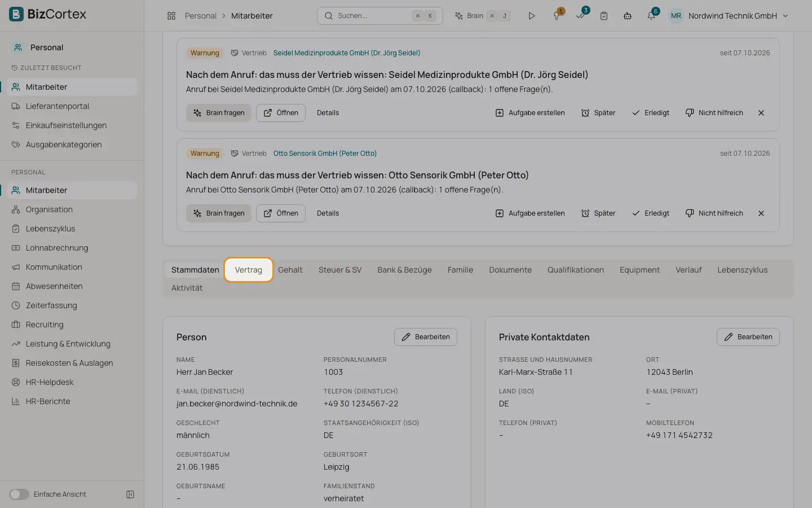Open the Steuer & SV tab
The width and height of the screenshot is (812, 508).
click(x=340, y=270)
